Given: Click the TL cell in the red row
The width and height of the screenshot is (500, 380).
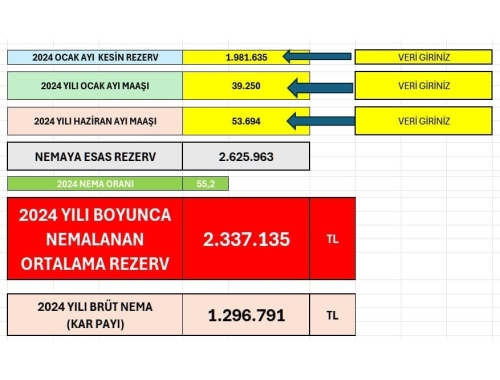Looking at the screenshot, I should (x=332, y=239).
